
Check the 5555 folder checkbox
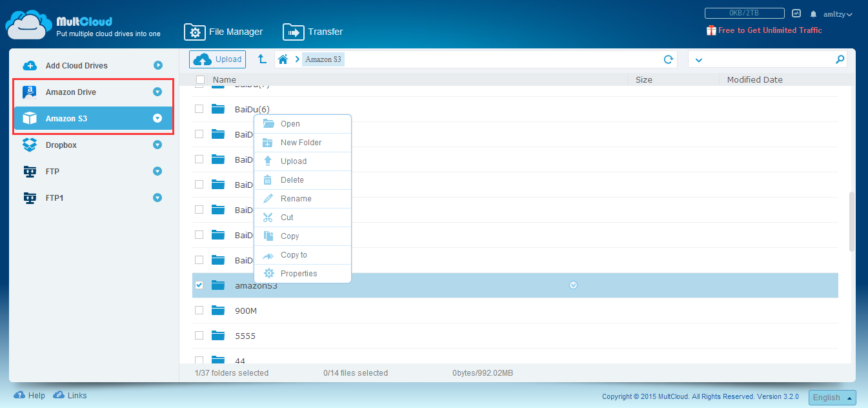[x=199, y=336]
